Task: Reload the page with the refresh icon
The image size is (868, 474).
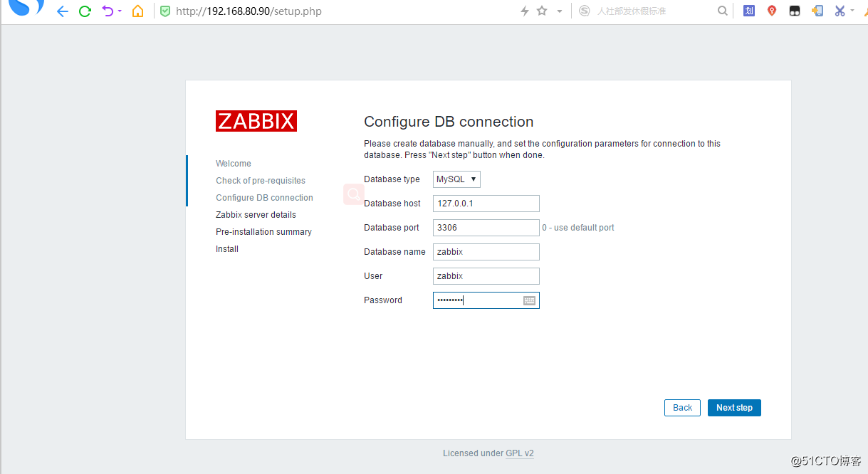Action: tap(85, 11)
